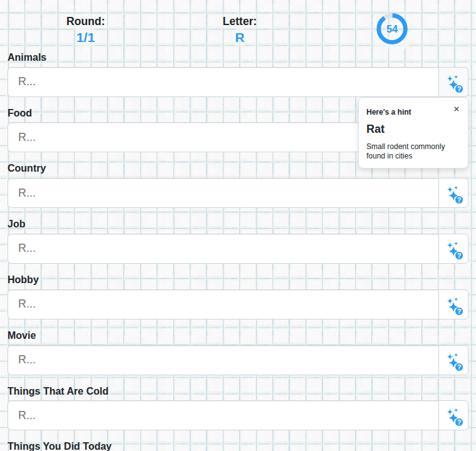Screen dimensions: 476x451
Task: Select the Country text box
Action: 223,193
